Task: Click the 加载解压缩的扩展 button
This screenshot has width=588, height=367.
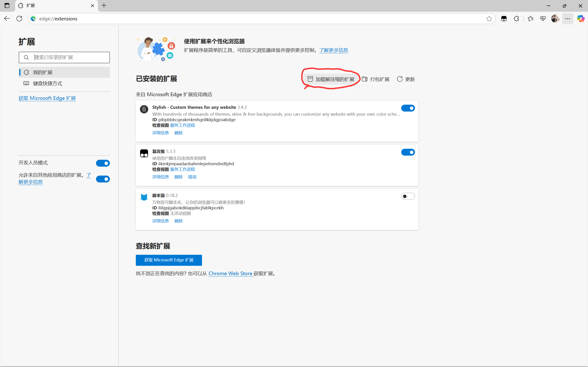Action: click(x=331, y=79)
